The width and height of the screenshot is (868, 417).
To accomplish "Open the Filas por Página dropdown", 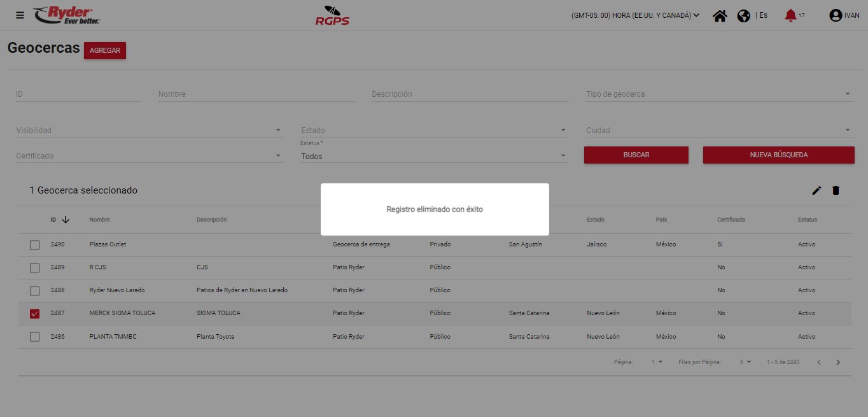I will 745,362.
